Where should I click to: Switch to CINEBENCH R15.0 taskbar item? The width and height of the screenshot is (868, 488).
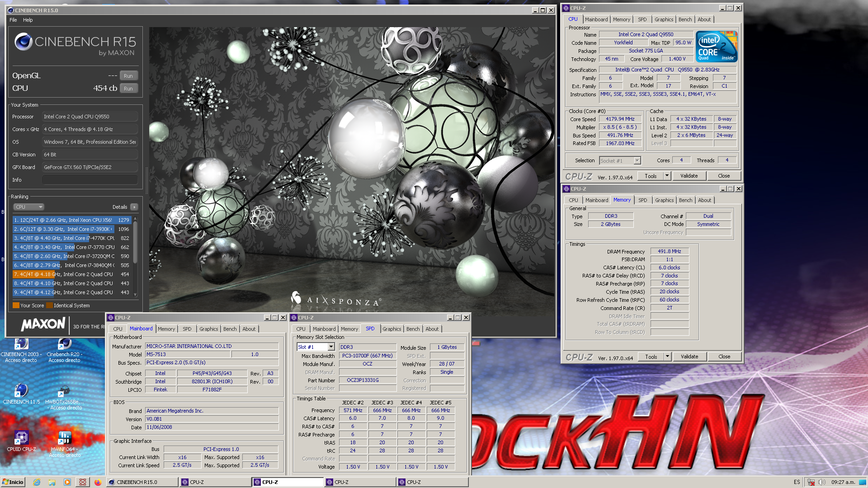142,482
